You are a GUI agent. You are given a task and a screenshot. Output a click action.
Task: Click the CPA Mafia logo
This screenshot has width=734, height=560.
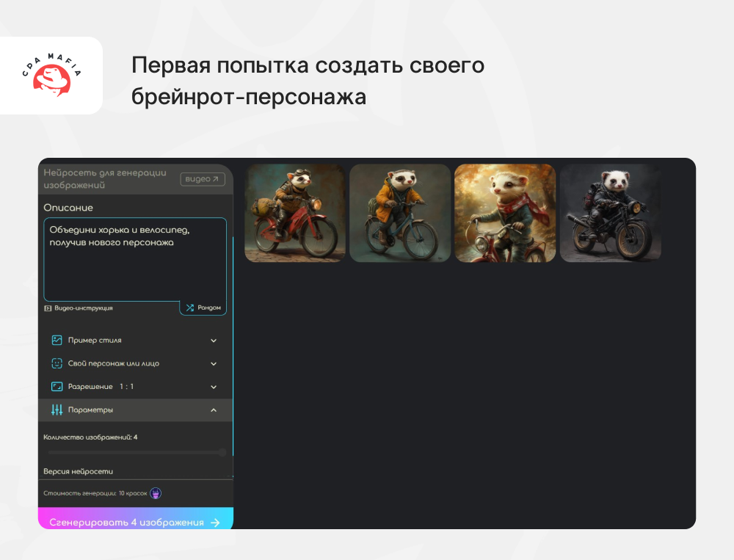51,76
